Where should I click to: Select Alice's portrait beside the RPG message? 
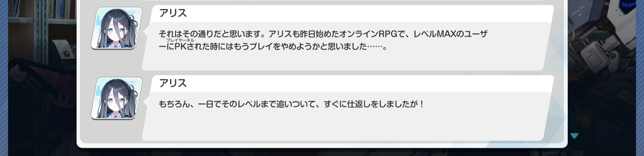point(116,28)
